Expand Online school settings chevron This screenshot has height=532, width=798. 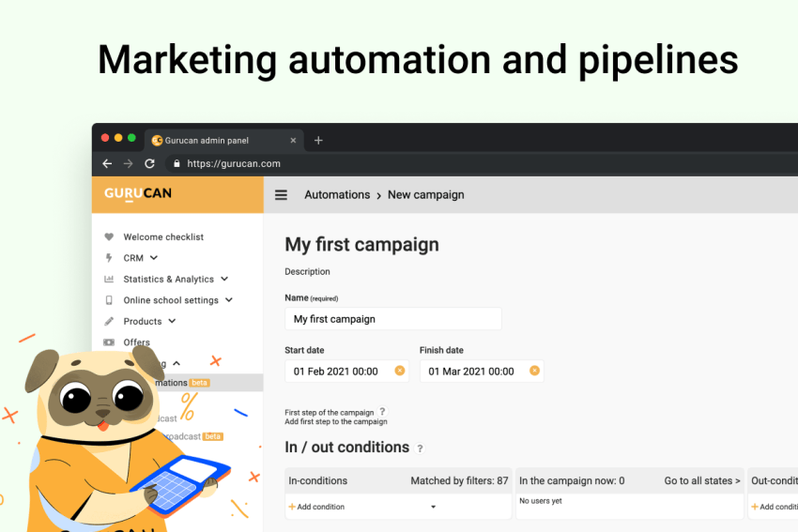click(x=229, y=300)
